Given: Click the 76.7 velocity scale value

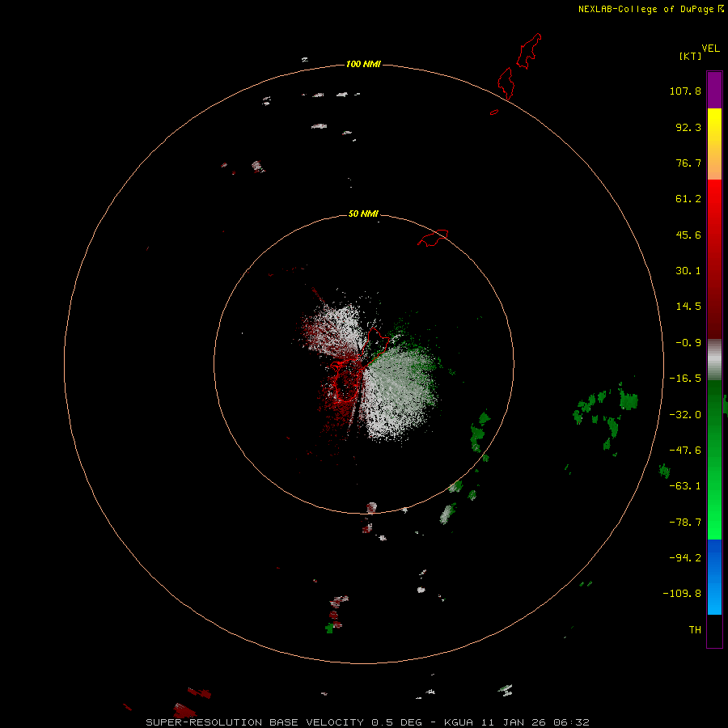Looking at the screenshot, I should [688, 163].
